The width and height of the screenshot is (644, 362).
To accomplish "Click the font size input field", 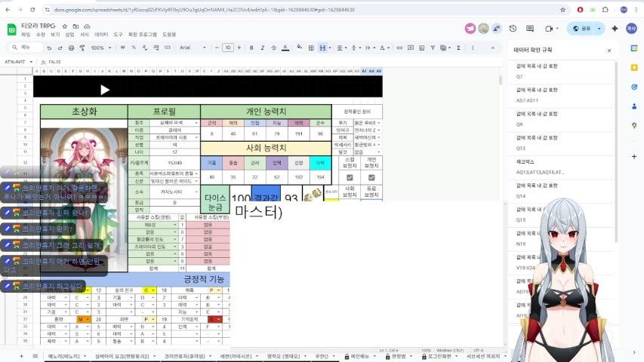I will point(228,48).
